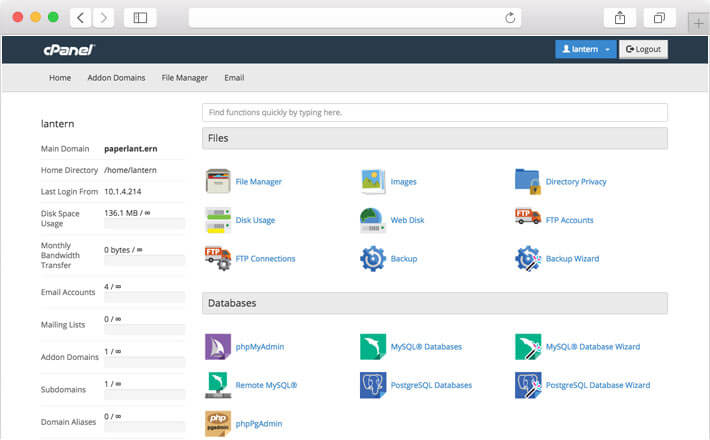Click the Disk Space Usage progress bar
This screenshot has width=710, height=440.
pyautogui.click(x=144, y=225)
